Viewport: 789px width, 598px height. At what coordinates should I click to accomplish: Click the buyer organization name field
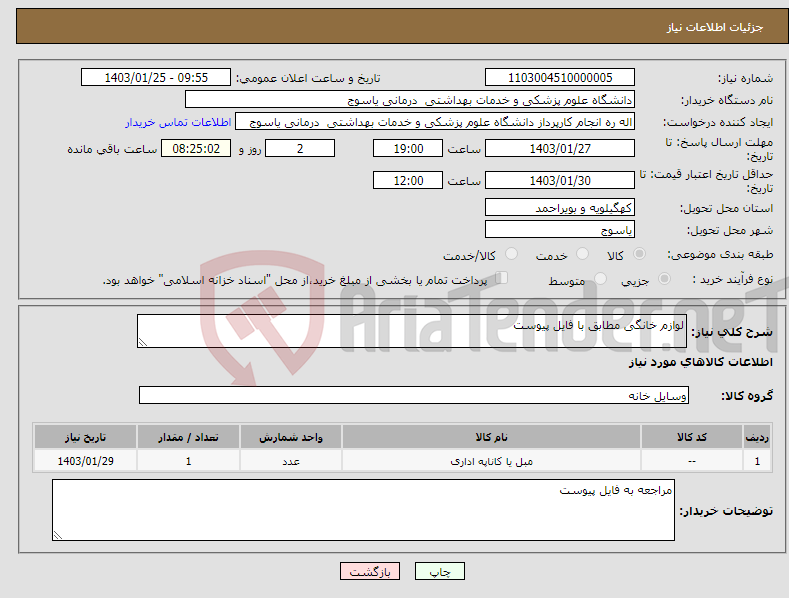pos(410,100)
